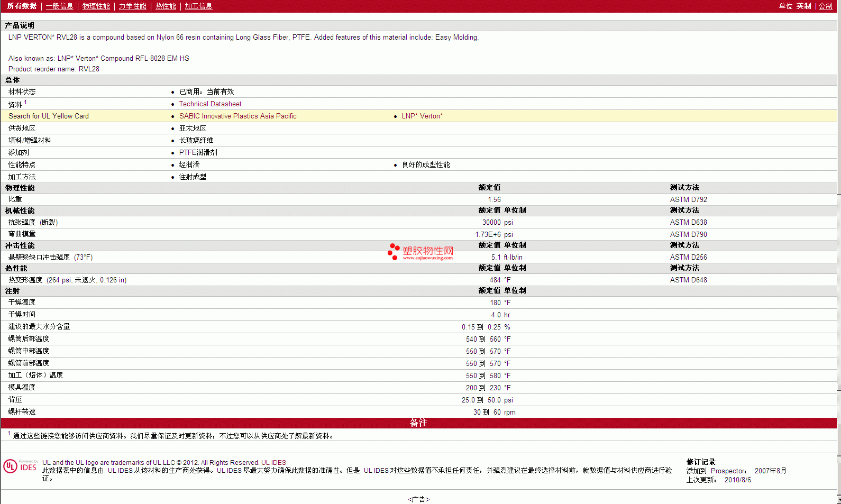Click the 填料/增强材料 row label
841x504 pixels.
pyautogui.click(x=30, y=141)
